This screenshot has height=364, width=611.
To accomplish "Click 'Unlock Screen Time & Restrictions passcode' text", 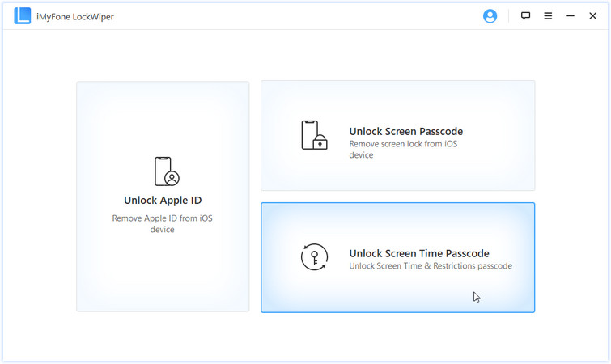I will click(431, 266).
